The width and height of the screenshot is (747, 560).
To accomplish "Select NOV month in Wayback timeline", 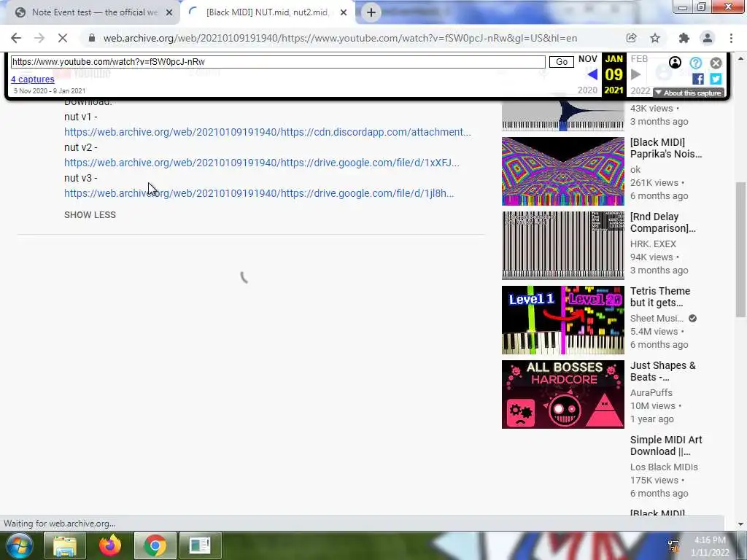I will coord(587,59).
